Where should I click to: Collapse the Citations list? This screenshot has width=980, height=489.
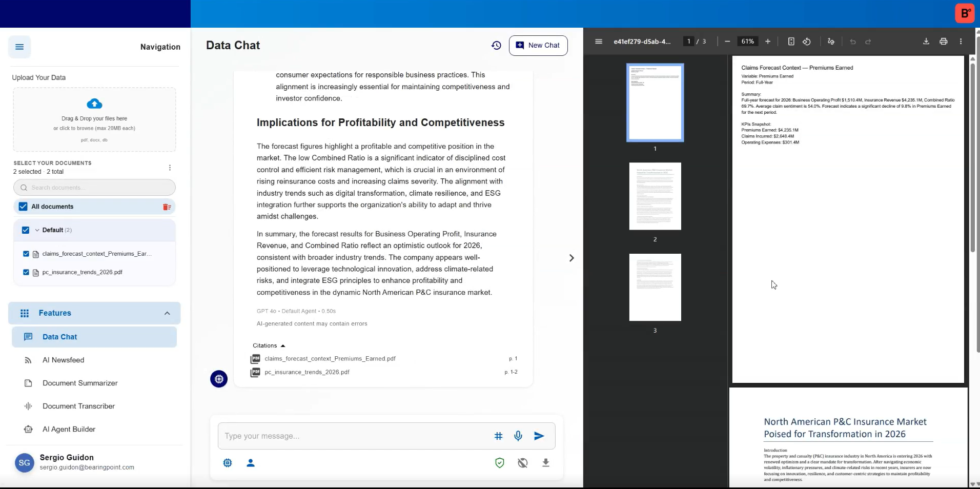tap(283, 345)
